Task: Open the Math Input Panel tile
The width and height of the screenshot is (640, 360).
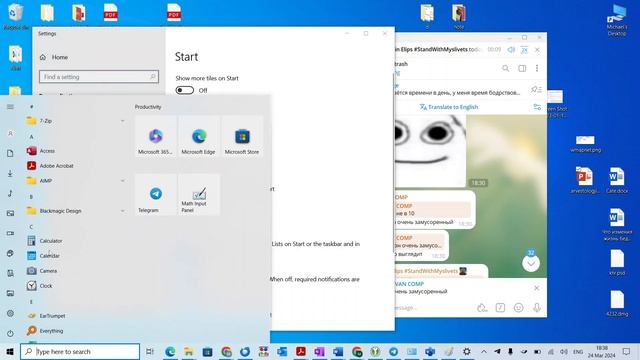Action: (199, 195)
